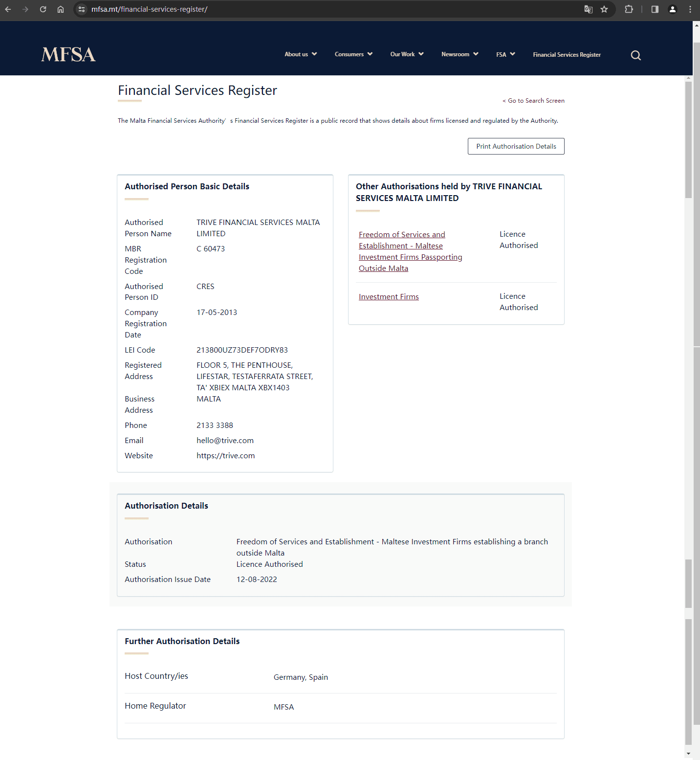Click the translate page icon
Image resolution: width=700 pixels, height=760 pixels.
589,9
